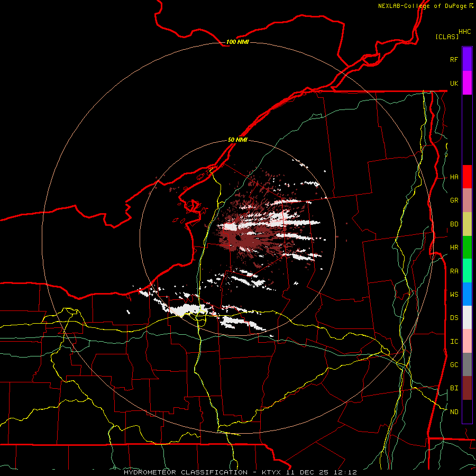Screen dimensions: 476x476
Task: Click the UK magenta legend swatch
Action: click(x=467, y=83)
